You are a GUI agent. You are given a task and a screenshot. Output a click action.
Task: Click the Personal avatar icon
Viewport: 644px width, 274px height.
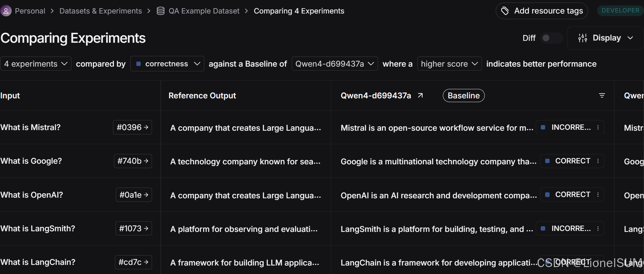tap(6, 11)
